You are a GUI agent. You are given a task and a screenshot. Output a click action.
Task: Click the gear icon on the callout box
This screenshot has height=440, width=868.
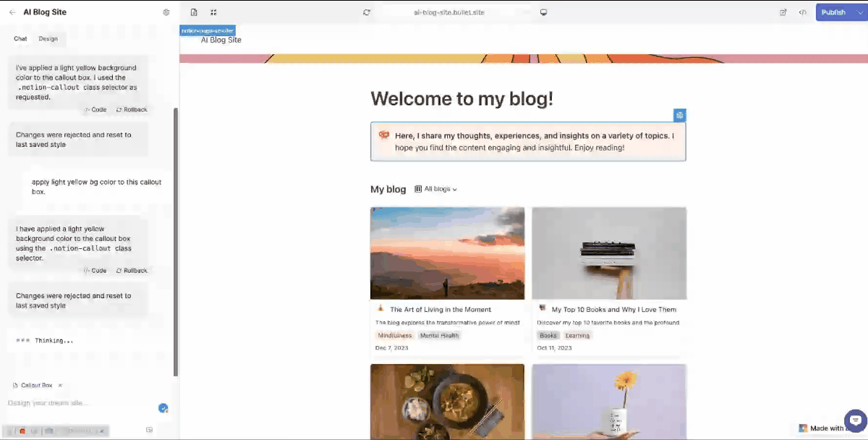[679, 115]
